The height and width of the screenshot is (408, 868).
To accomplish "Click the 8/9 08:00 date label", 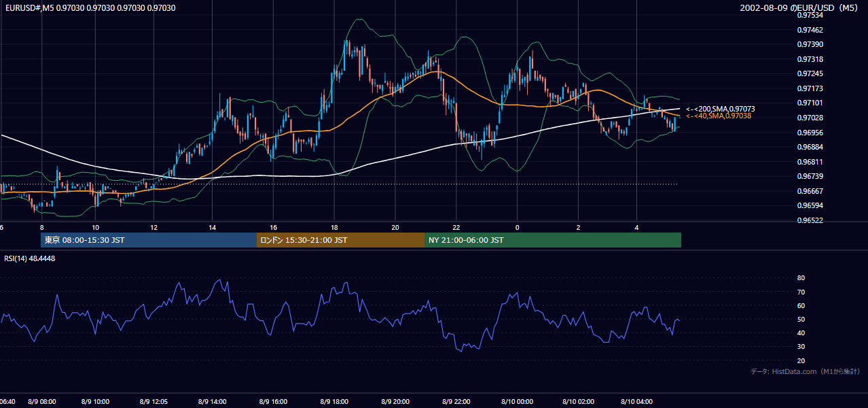I will point(42,402).
